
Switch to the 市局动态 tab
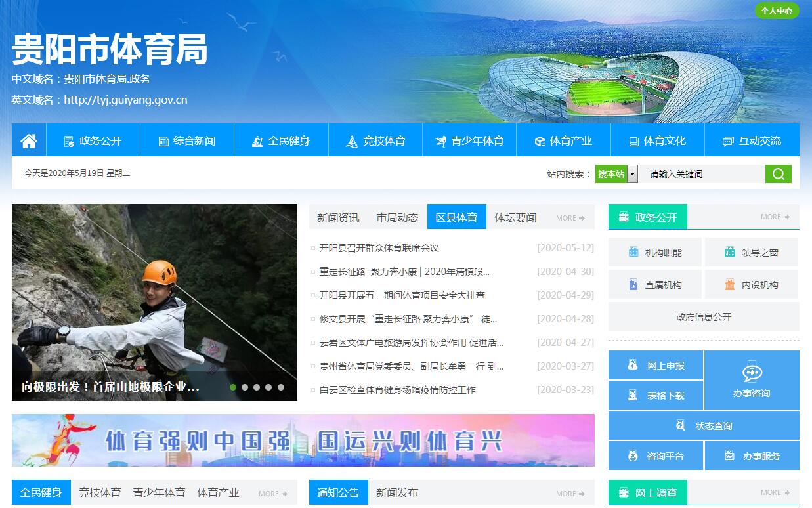click(x=397, y=217)
